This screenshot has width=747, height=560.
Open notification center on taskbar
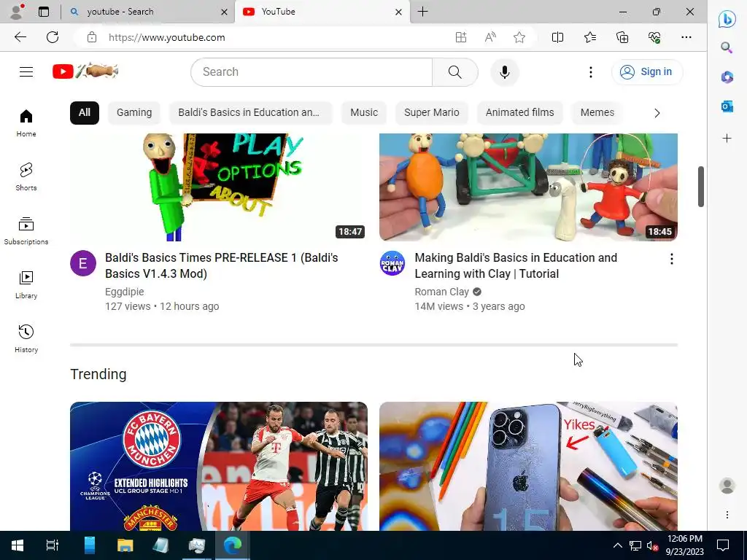click(723, 545)
